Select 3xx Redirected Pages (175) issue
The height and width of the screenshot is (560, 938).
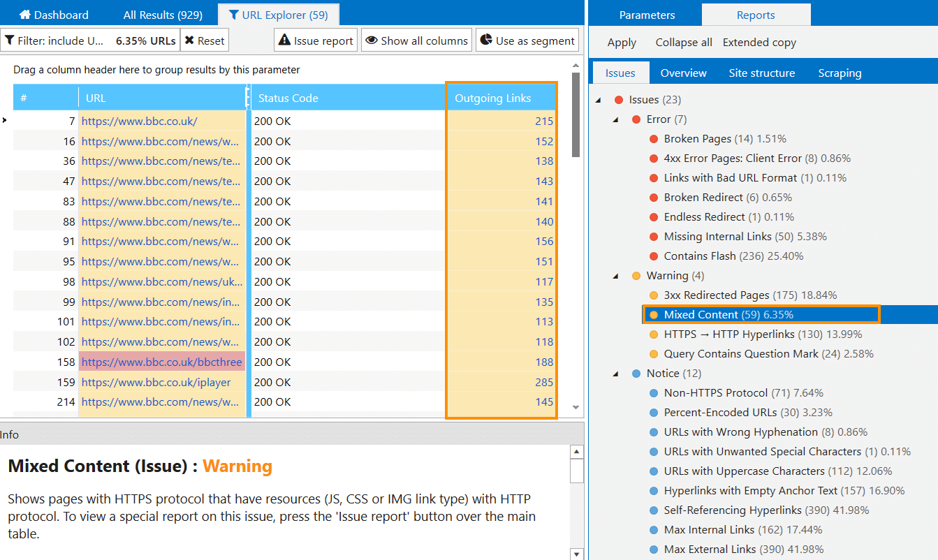tap(750, 295)
